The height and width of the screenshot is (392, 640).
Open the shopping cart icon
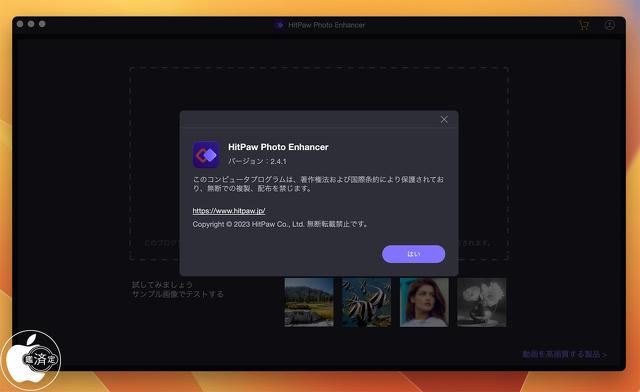click(584, 25)
